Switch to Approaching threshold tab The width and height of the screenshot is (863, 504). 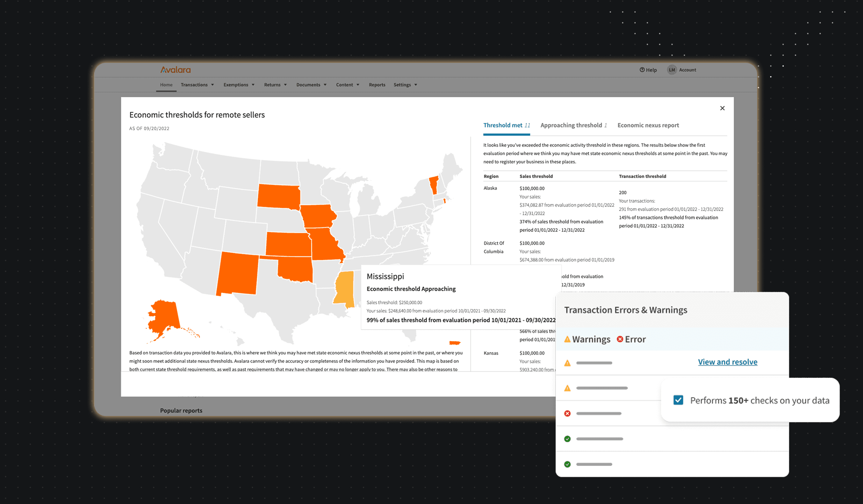pyautogui.click(x=573, y=125)
